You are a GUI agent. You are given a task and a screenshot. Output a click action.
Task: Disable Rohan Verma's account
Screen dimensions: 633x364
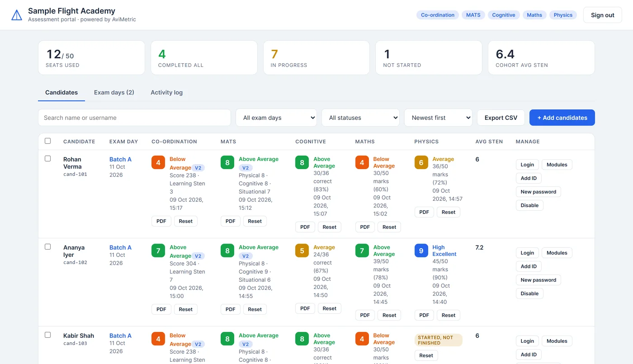point(529,205)
